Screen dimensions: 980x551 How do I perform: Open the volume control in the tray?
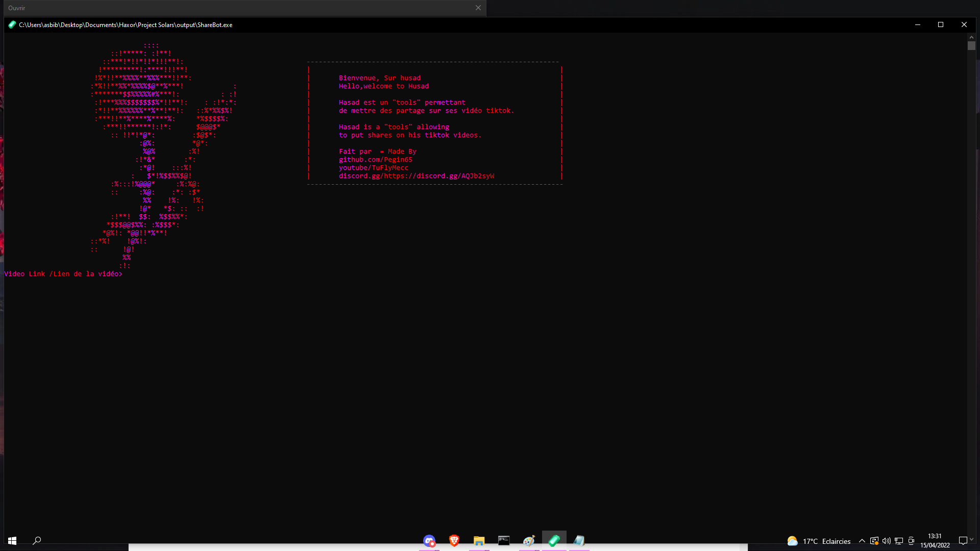click(x=887, y=541)
